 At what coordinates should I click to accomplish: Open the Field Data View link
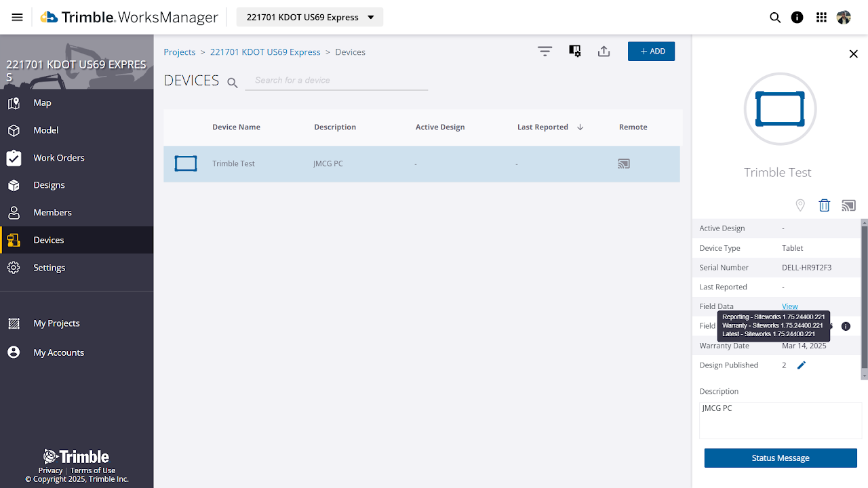pos(790,306)
